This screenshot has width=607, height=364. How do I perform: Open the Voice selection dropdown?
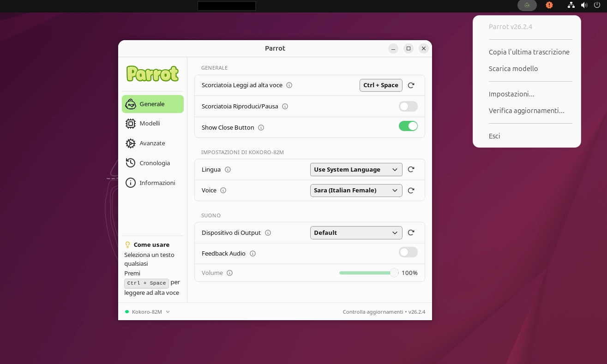pyautogui.click(x=356, y=191)
